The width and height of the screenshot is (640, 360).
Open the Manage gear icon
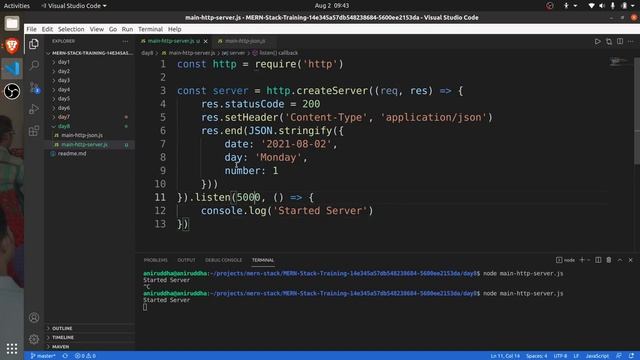(34, 339)
